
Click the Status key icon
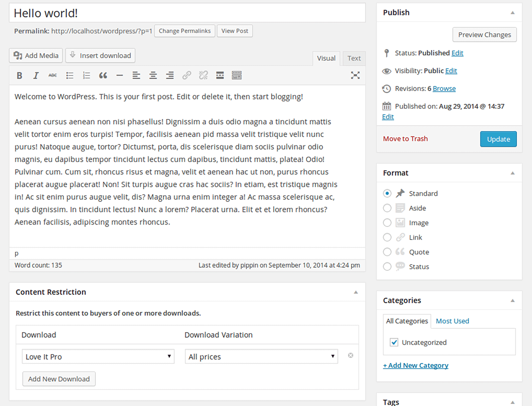pyautogui.click(x=386, y=53)
